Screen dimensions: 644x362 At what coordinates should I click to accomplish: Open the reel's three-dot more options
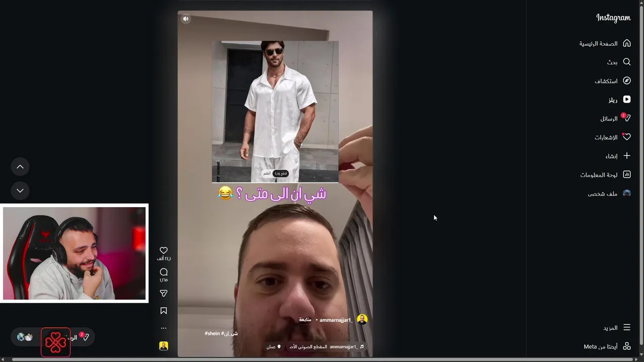pyautogui.click(x=164, y=328)
